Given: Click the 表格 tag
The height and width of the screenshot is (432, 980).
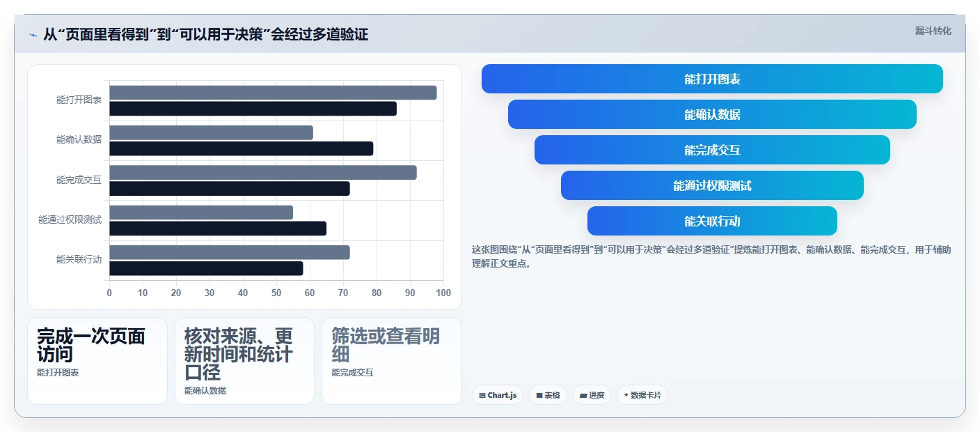Looking at the screenshot, I should 548,395.
